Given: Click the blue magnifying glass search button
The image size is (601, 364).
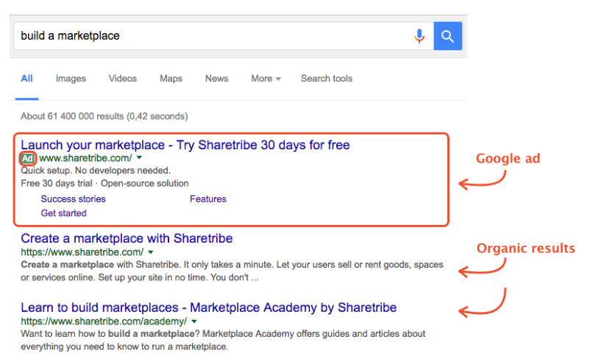Looking at the screenshot, I should [447, 35].
